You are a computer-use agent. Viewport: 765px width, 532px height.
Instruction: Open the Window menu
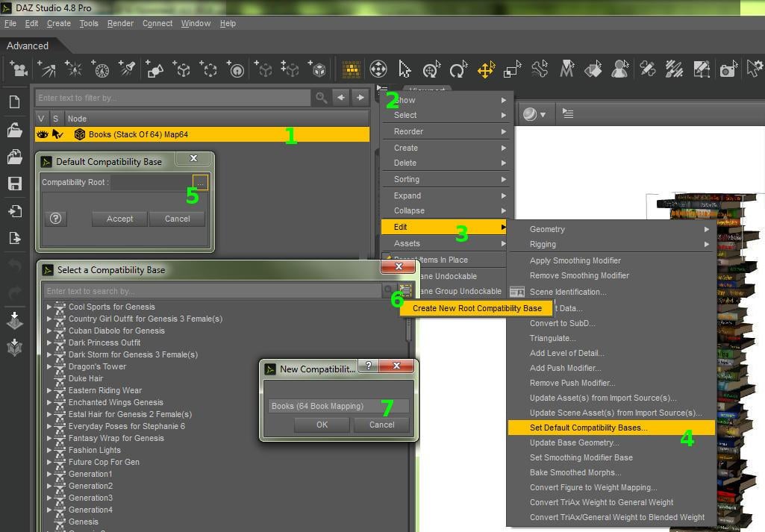click(196, 23)
